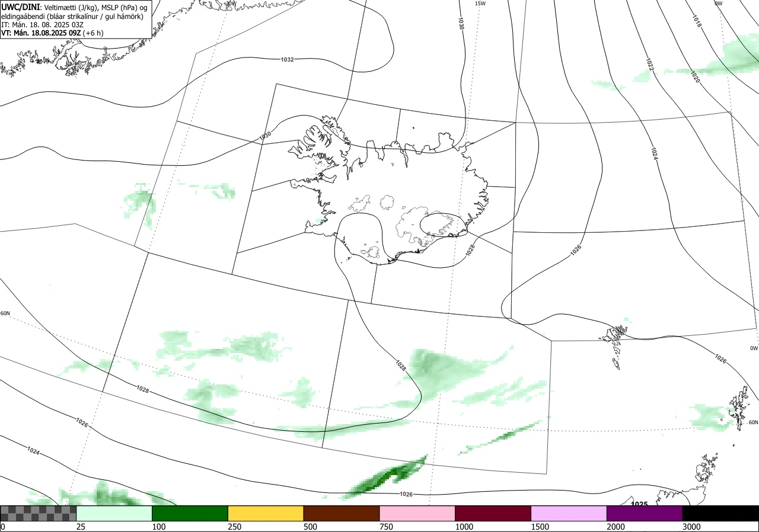759x532 pixels.
Task: Click the legend value '100'
Action: coord(159,527)
